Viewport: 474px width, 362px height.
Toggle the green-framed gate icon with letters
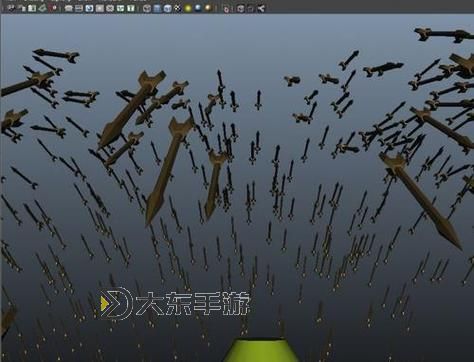[x=120, y=8]
